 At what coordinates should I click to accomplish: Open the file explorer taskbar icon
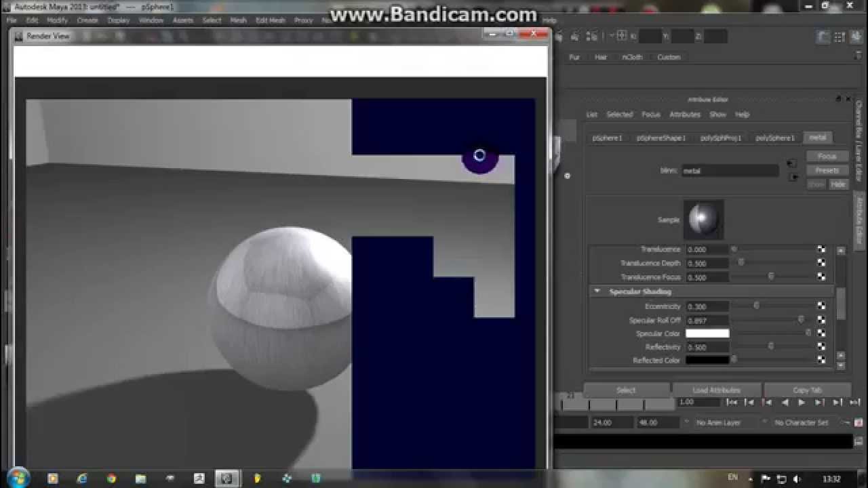click(x=140, y=479)
